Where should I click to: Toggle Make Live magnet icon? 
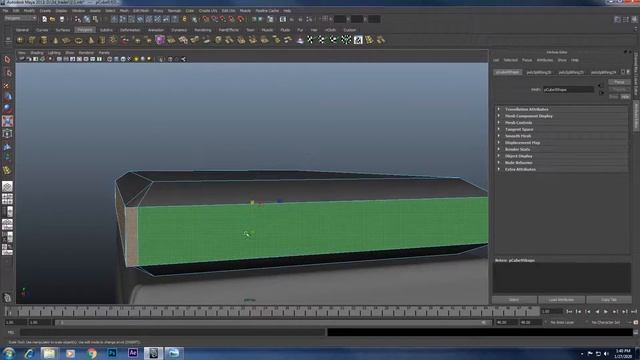(241, 19)
